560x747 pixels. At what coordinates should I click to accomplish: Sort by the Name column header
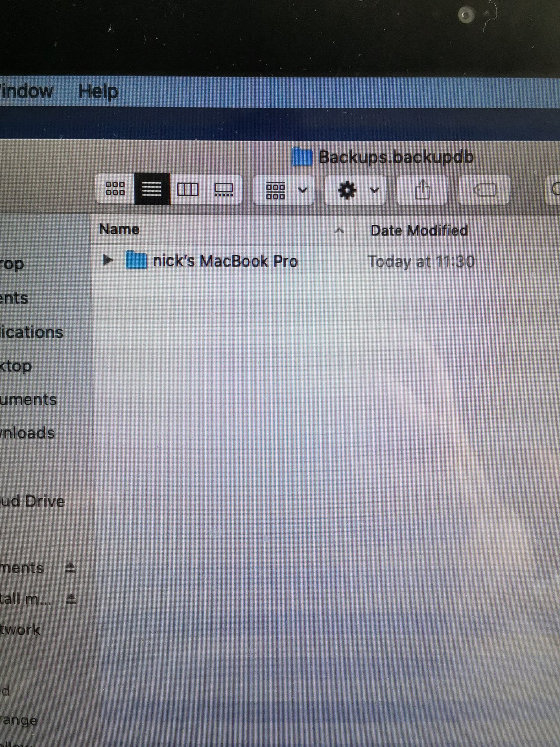click(x=119, y=229)
